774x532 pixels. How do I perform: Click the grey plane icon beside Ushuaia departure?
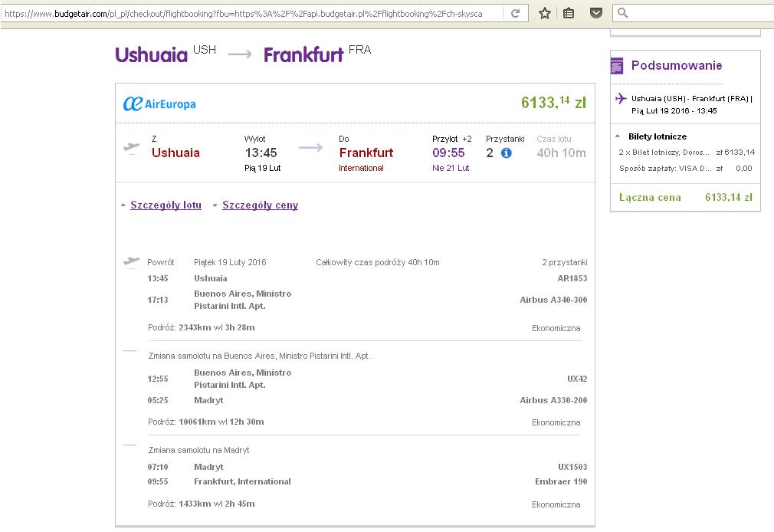pyautogui.click(x=131, y=148)
